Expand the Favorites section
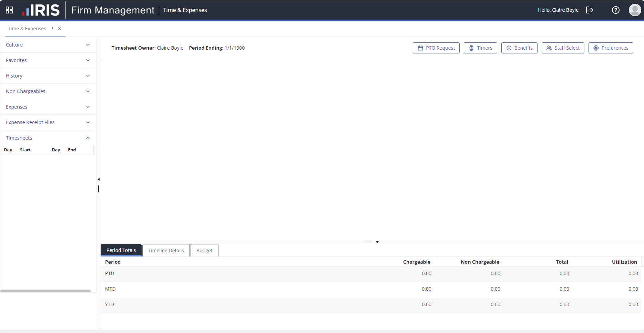The image size is (644, 333). click(88, 60)
